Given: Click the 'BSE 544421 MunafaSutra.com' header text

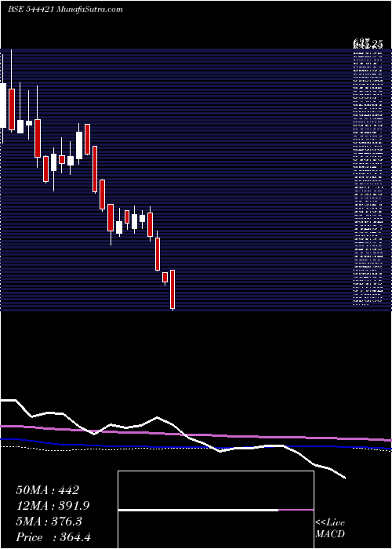Looking at the screenshot, I should [x=65, y=9].
